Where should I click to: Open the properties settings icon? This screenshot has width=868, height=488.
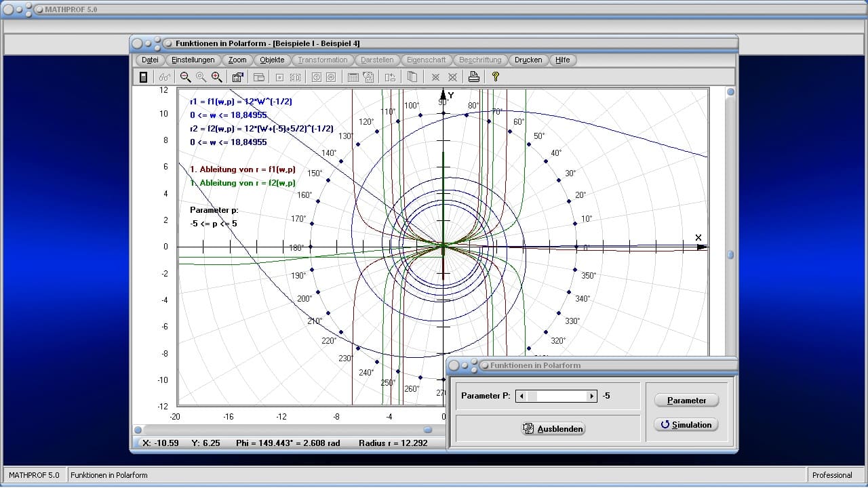(x=237, y=77)
